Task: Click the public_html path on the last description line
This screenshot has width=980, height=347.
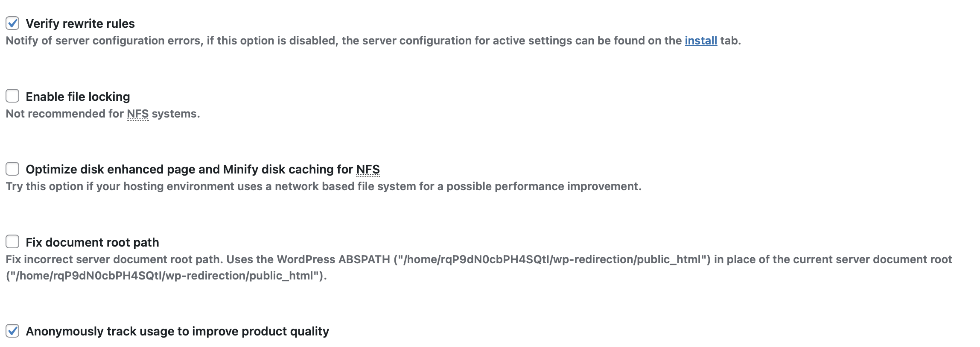Action: tap(166, 276)
